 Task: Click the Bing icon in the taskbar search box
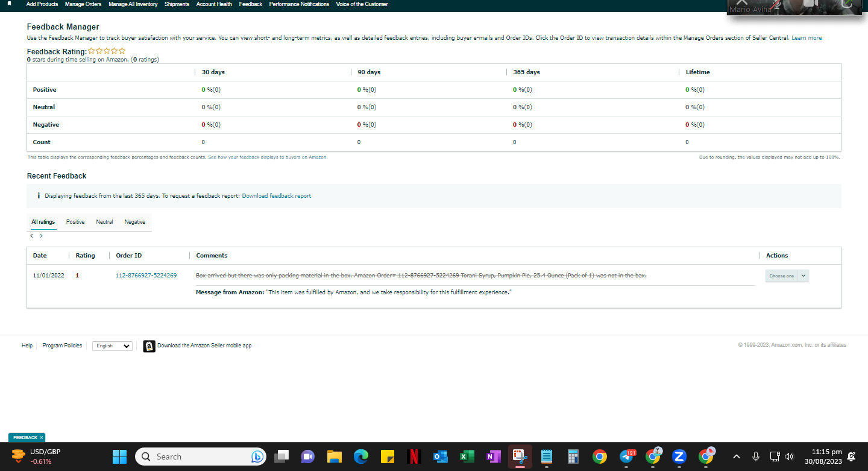(x=257, y=457)
